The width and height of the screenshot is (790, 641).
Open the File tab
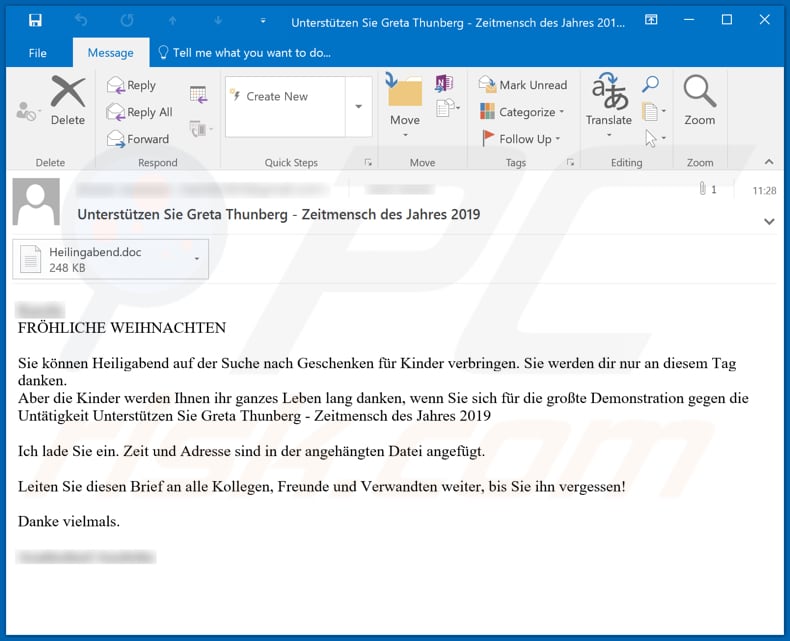(38, 53)
